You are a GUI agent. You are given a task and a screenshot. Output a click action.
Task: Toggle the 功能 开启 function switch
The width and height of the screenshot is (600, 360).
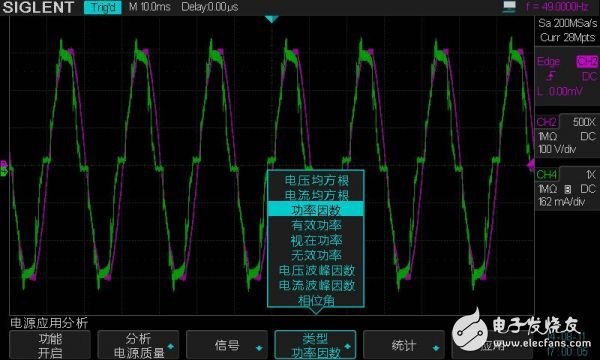coord(50,345)
